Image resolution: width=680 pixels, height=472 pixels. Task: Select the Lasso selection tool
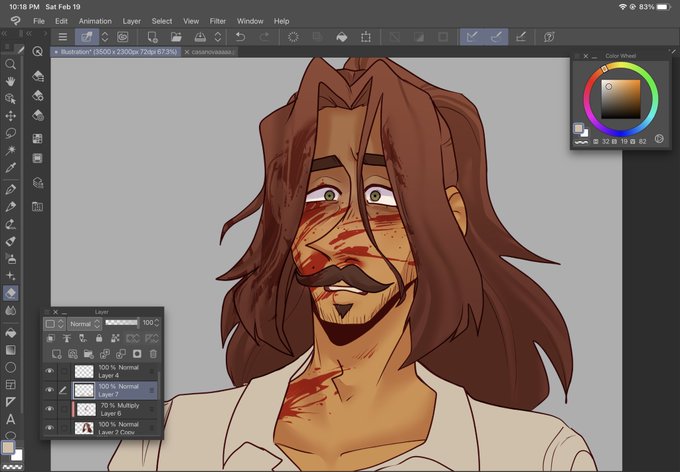[10, 133]
